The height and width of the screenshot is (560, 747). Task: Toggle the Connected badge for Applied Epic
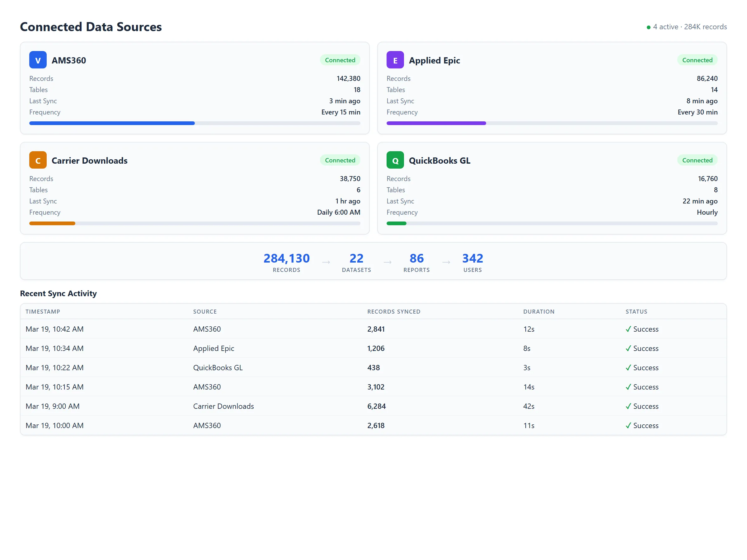pyautogui.click(x=697, y=60)
